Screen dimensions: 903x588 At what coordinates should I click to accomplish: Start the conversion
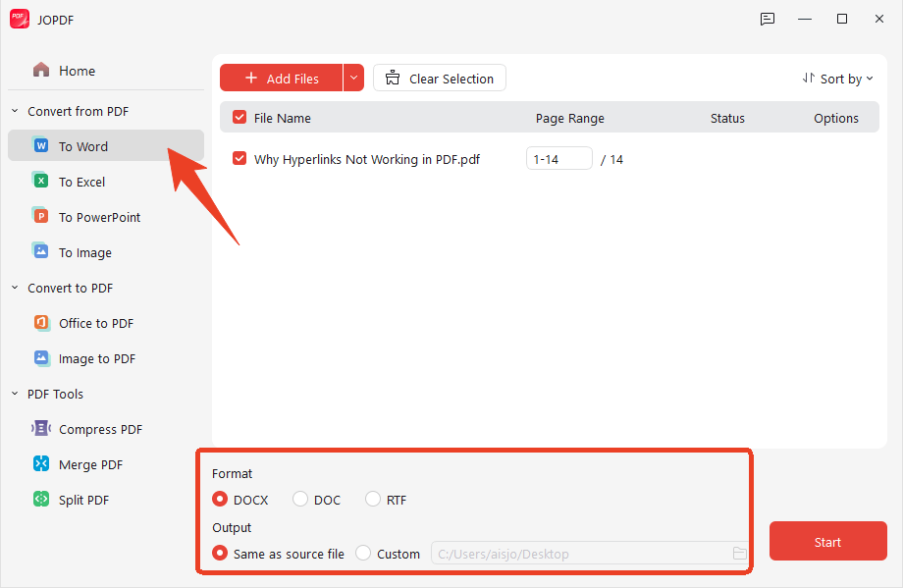(x=827, y=541)
